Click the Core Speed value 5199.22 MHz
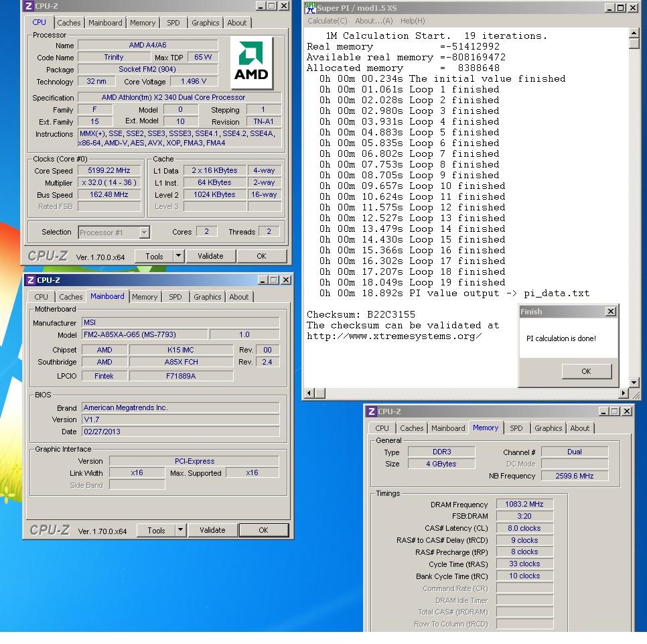Image resolution: width=647 pixels, height=644 pixels. tap(109, 170)
